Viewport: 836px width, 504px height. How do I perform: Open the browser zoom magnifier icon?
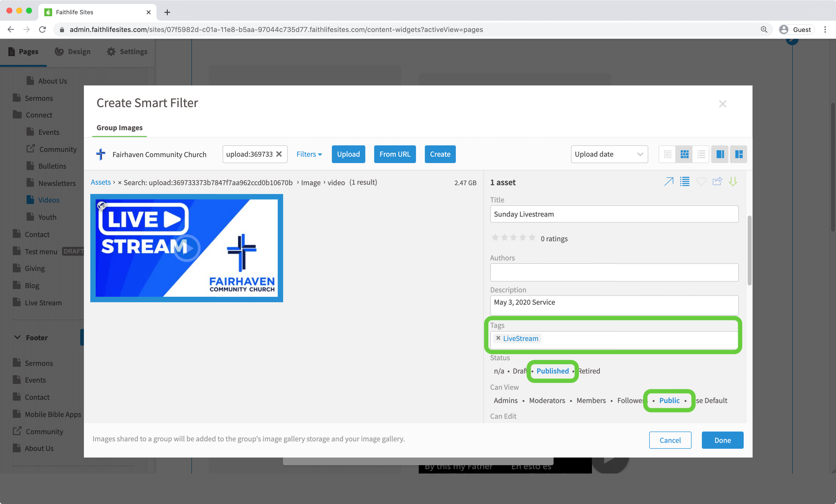point(764,30)
